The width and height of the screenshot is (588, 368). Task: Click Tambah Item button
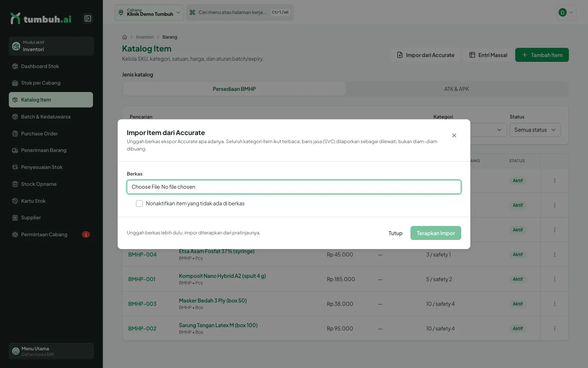click(542, 55)
